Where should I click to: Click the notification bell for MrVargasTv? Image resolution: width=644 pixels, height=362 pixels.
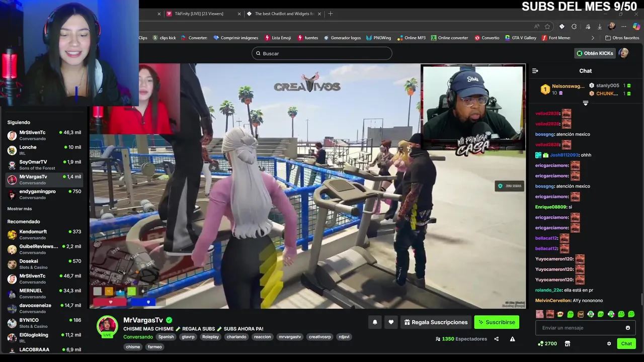coord(375,322)
